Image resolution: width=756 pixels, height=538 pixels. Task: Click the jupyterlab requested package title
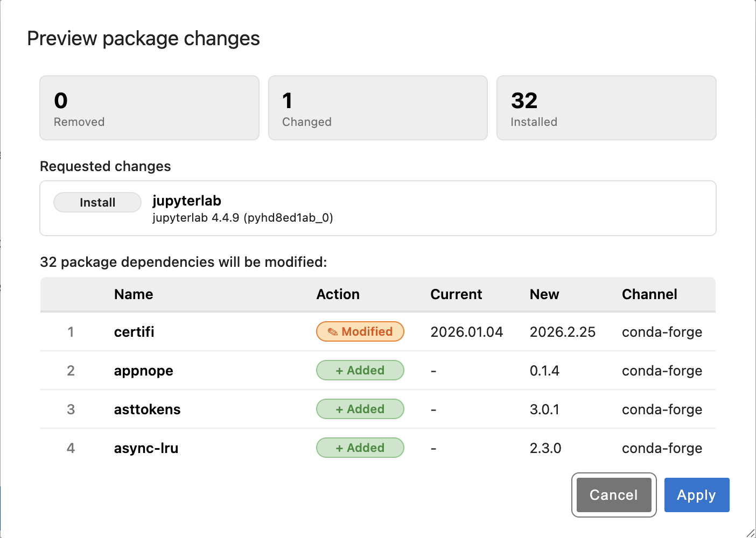(187, 201)
